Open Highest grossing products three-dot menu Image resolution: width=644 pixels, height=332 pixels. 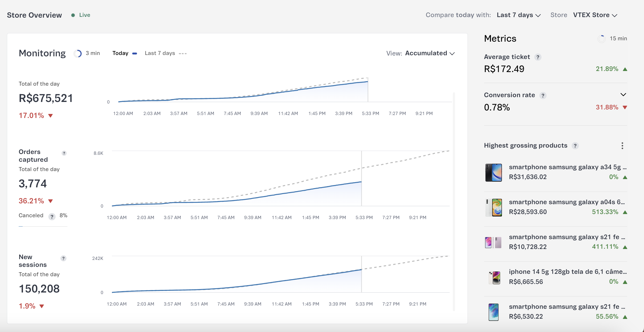pyautogui.click(x=622, y=146)
